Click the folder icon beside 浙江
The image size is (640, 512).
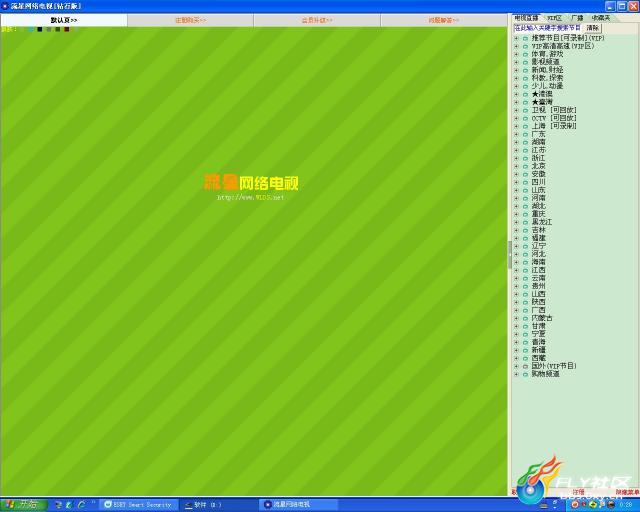[x=525, y=158]
